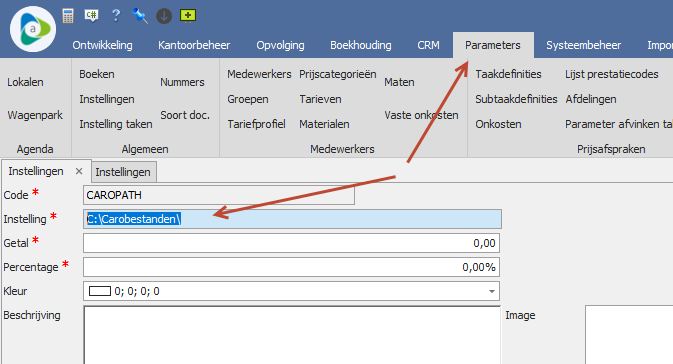The width and height of the screenshot is (673, 364).
Task: Open Instellingen in Algemeen ribbon group
Action: [x=107, y=99]
